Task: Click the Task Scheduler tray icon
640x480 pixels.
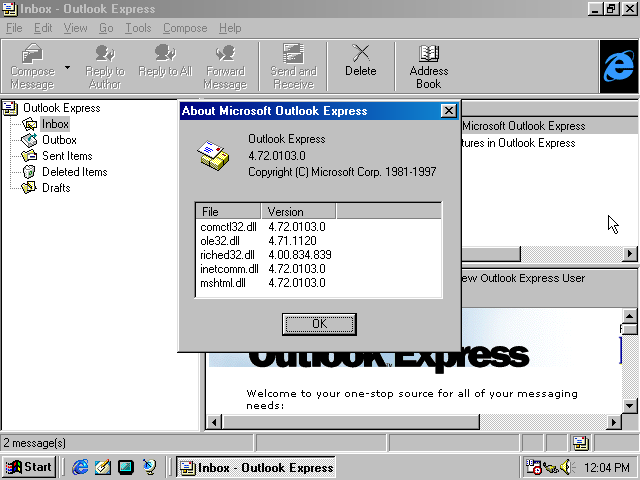Action: (533, 467)
